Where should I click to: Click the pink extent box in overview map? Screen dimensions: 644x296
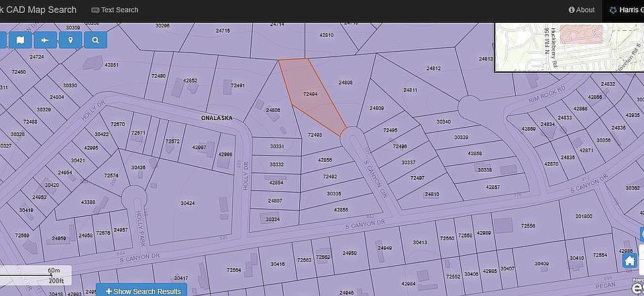581,34
